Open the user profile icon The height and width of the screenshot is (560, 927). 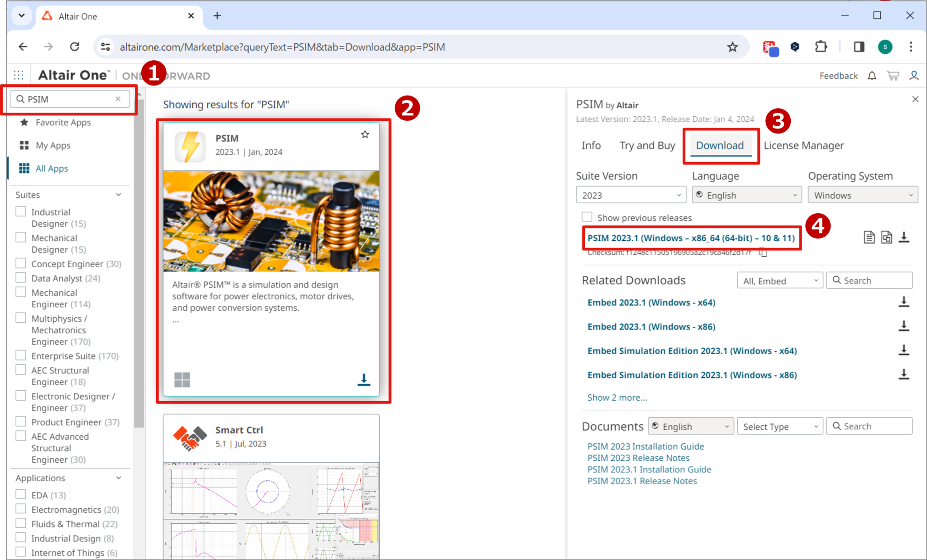914,76
